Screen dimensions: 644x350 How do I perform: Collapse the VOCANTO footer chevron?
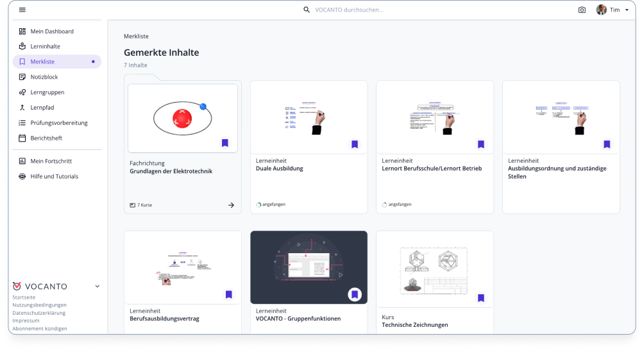click(x=97, y=287)
